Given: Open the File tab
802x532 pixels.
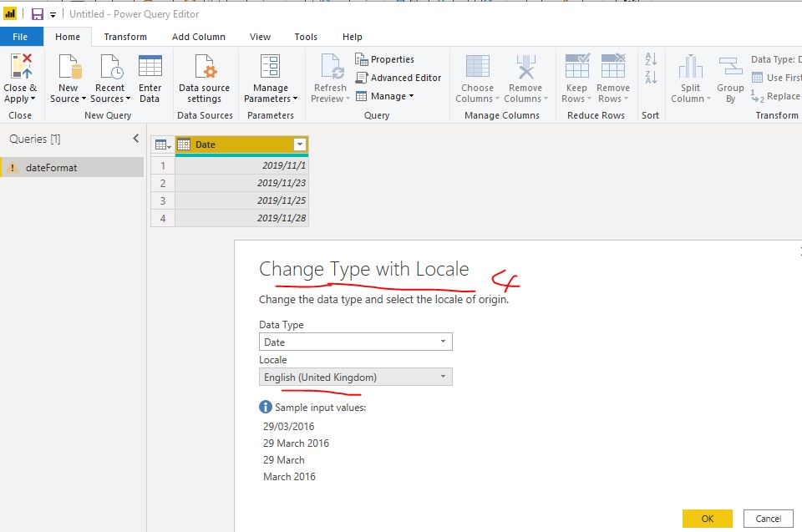Looking at the screenshot, I should pos(20,37).
